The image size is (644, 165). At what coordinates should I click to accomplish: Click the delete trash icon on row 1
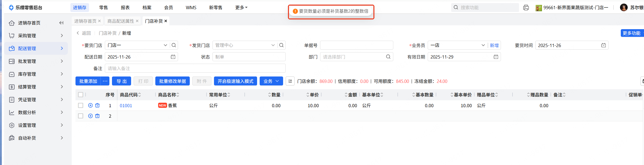[97, 105]
